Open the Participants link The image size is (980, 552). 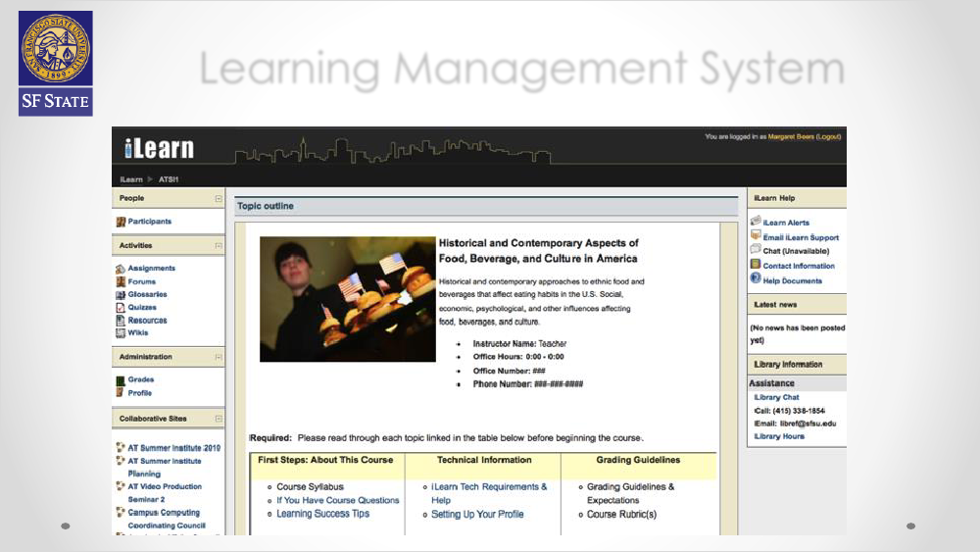[x=149, y=222]
